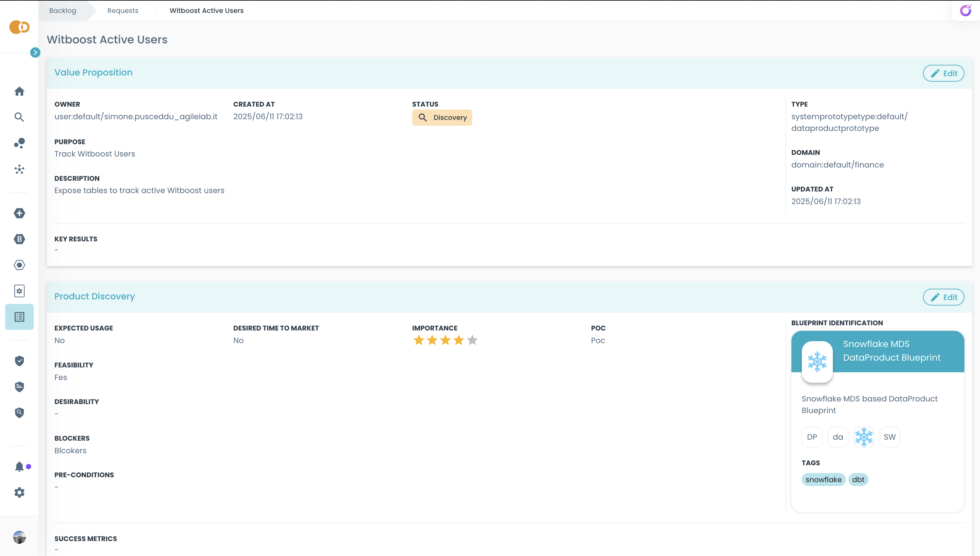Select the highlighted backlog list icon
Viewport: 980px width, 556px height.
(x=19, y=317)
